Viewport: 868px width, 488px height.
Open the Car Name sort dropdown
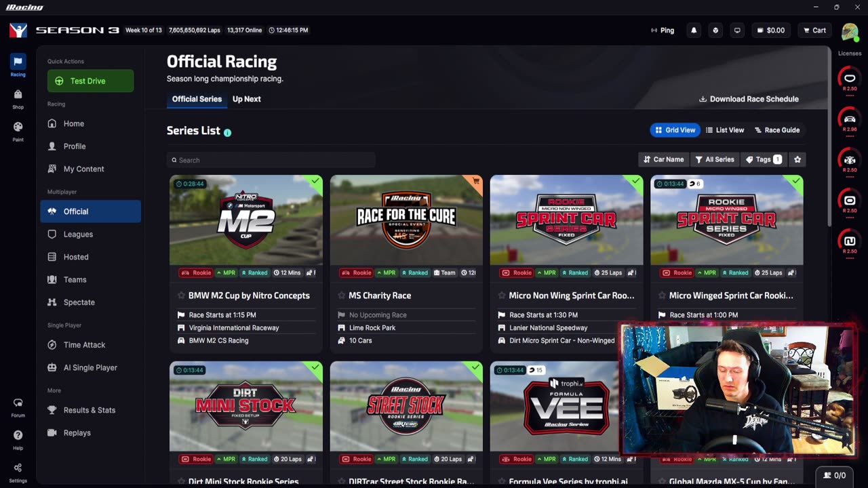click(x=664, y=159)
